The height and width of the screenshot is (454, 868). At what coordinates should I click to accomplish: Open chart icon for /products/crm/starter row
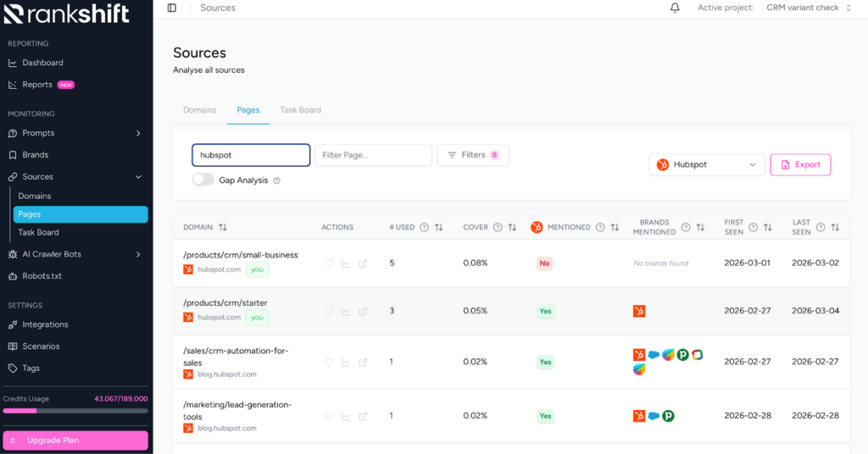click(346, 312)
